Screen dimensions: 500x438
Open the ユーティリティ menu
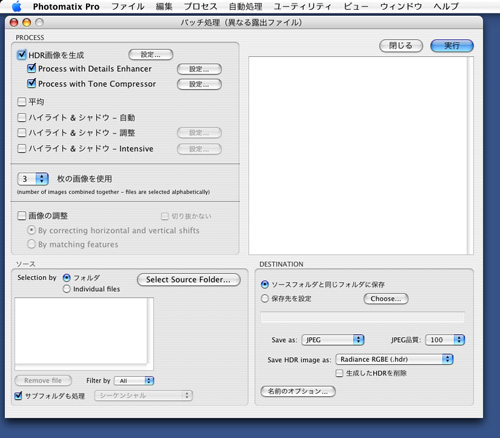coord(303,6)
